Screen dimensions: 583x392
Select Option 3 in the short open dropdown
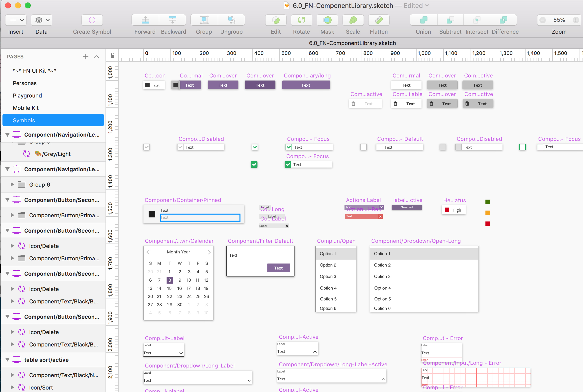point(336,276)
